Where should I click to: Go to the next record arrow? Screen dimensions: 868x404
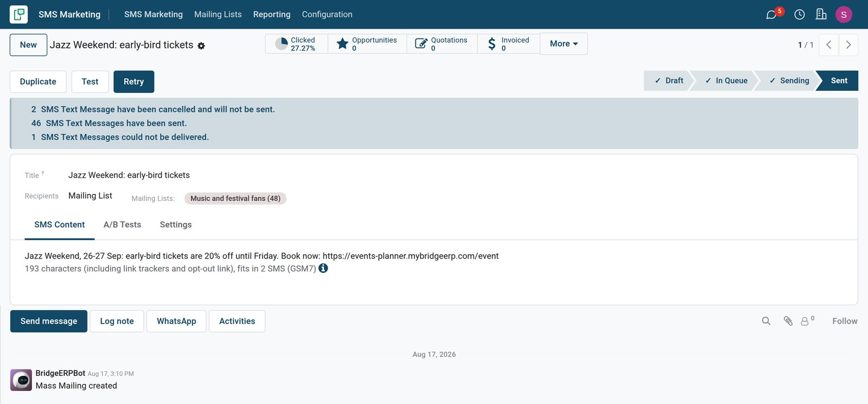pos(848,45)
